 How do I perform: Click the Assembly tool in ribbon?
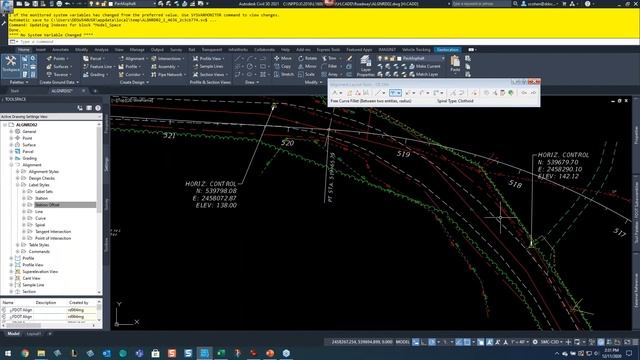(165, 67)
